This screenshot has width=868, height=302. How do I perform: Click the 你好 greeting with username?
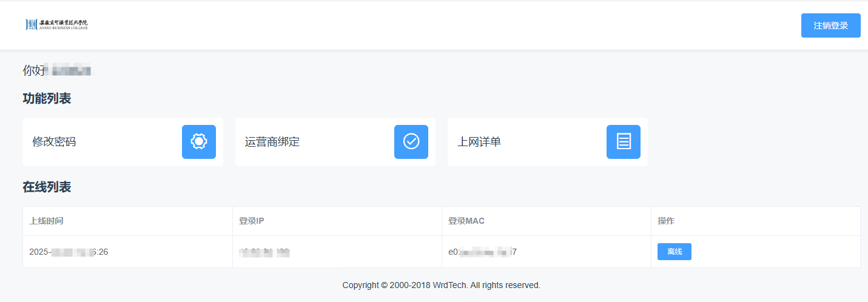pyautogui.click(x=56, y=70)
